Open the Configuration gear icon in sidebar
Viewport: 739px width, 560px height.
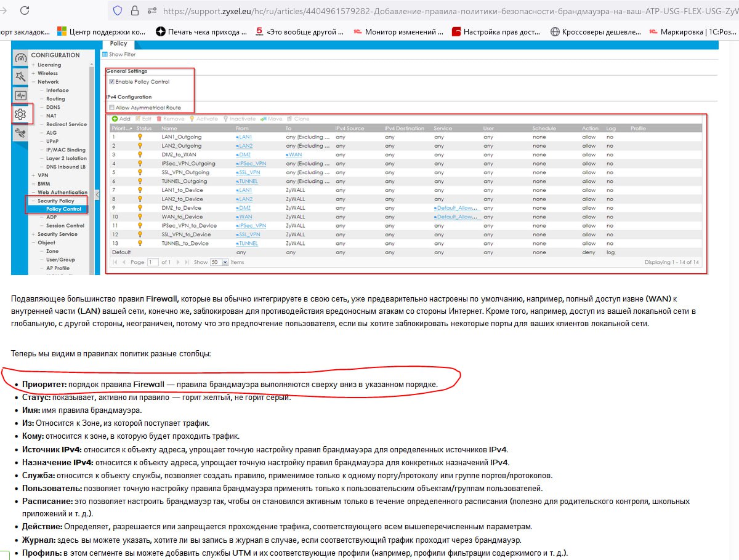(20, 114)
